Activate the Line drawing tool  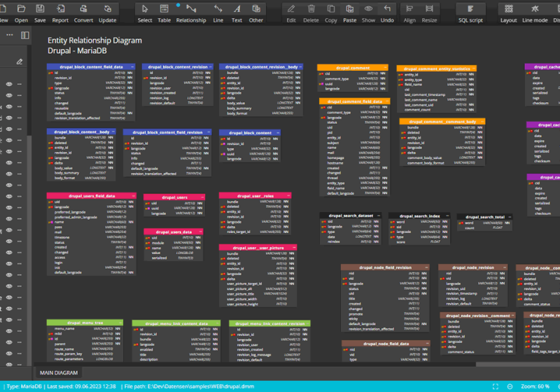point(218,9)
